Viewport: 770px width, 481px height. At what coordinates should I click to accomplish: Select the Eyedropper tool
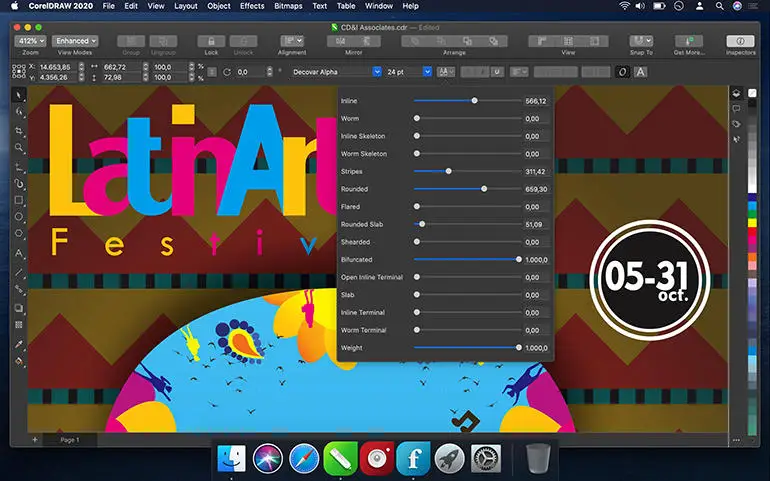click(19, 343)
